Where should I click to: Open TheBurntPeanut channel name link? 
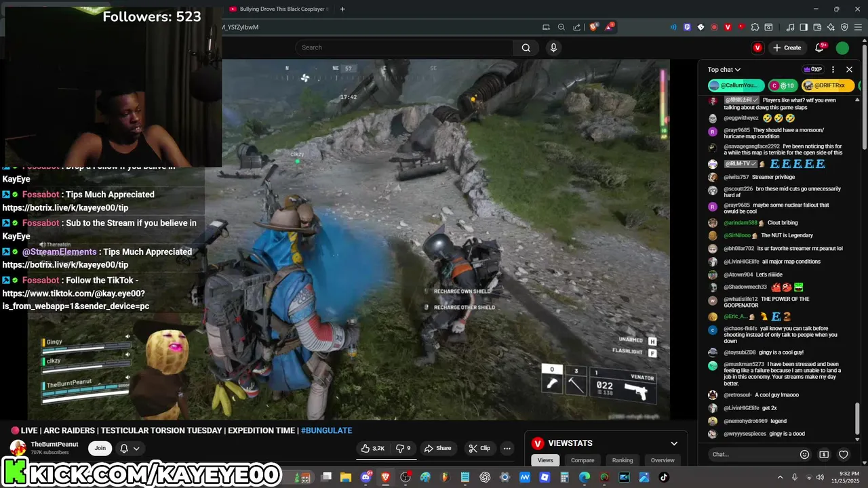[x=54, y=444]
